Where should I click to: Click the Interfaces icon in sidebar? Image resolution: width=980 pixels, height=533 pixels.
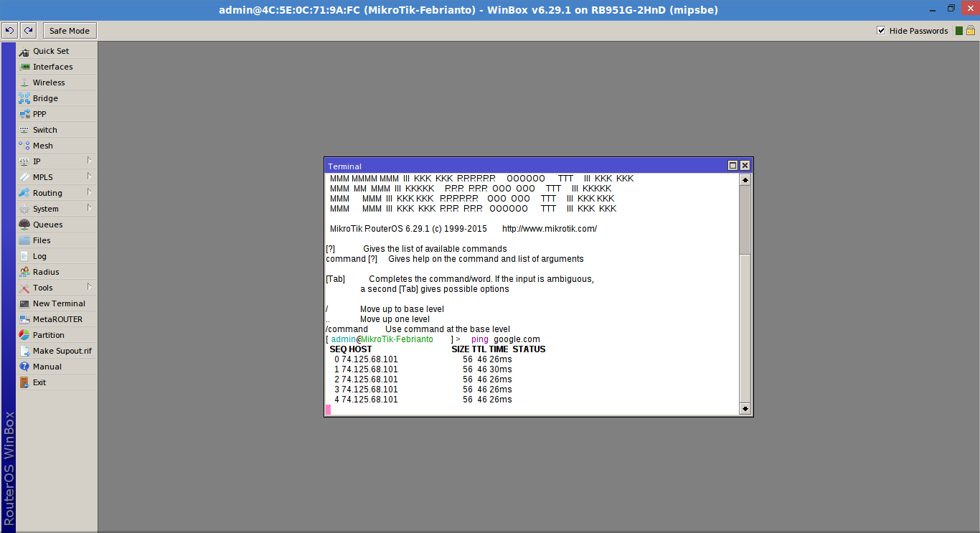pyautogui.click(x=24, y=67)
